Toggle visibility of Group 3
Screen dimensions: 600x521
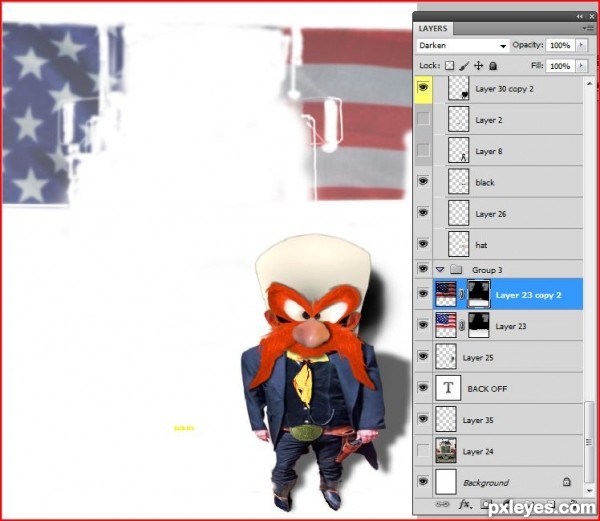coord(423,269)
